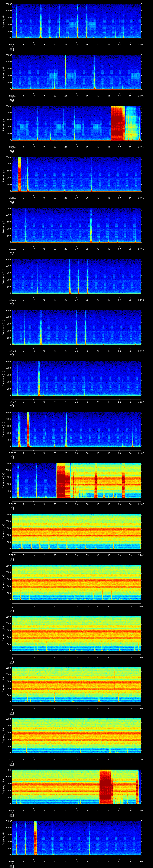Click the 18:38:00 start time label
Image resolution: width=153 pixels, height=868 pixels.
pyautogui.click(x=12, y=861)
